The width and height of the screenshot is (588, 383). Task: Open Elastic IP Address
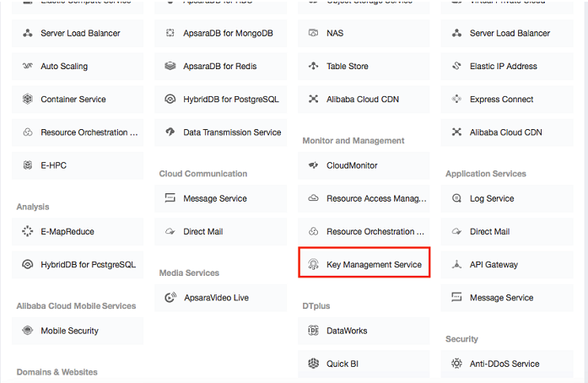coord(503,67)
